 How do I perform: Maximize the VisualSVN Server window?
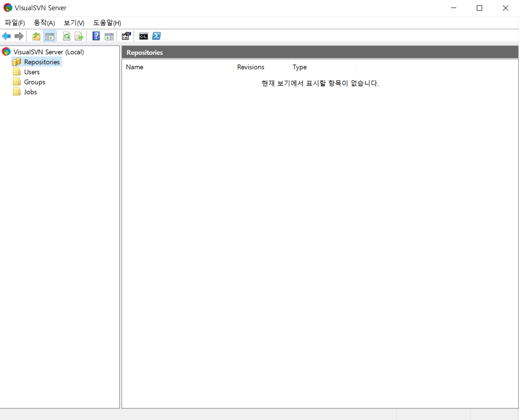coord(479,8)
